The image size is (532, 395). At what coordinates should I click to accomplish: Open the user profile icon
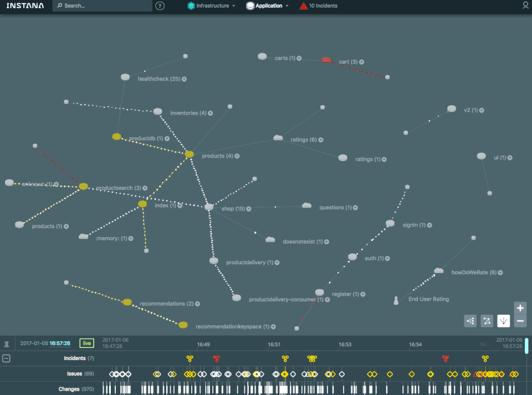pos(525,6)
